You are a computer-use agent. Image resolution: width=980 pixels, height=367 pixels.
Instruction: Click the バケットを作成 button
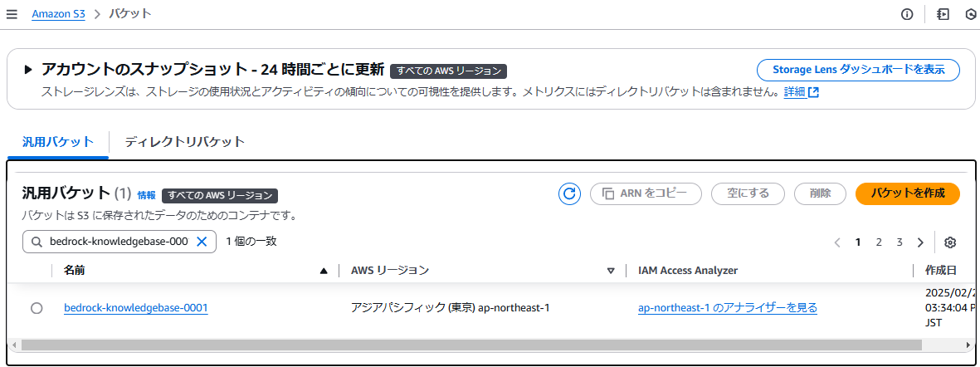[908, 193]
